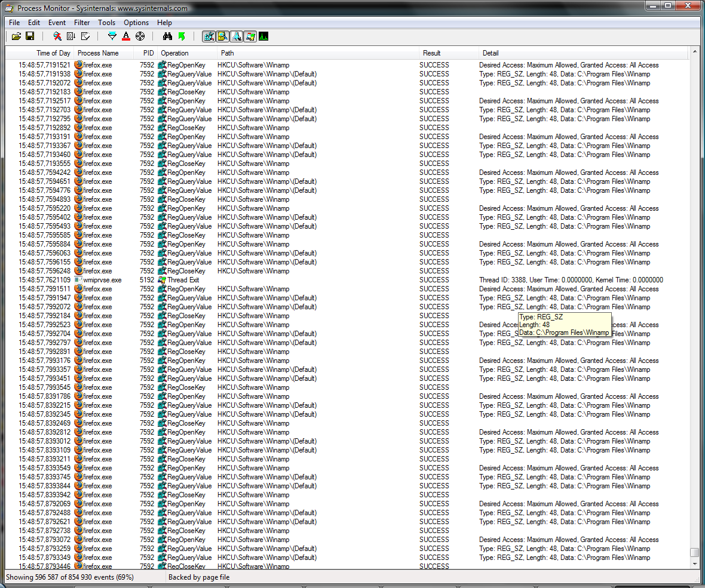Sort by the Time of Day column header
This screenshot has width=705, height=588.
tap(39, 53)
